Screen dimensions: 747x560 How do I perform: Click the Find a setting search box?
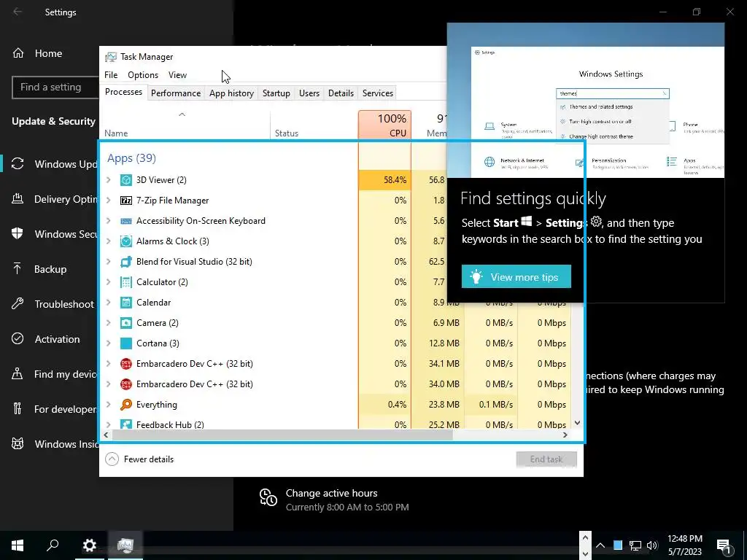pyautogui.click(x=55, y=87)
